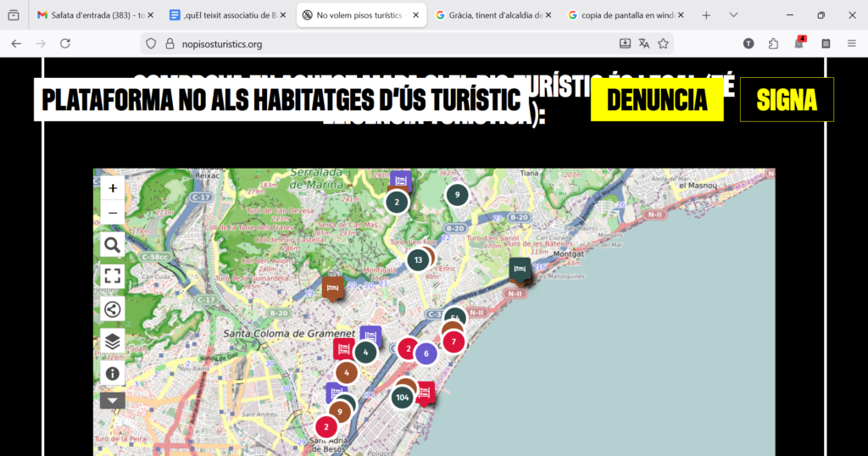
Task: Zoom in on the map
Action: pyautogui.click(x=113, y=187)
